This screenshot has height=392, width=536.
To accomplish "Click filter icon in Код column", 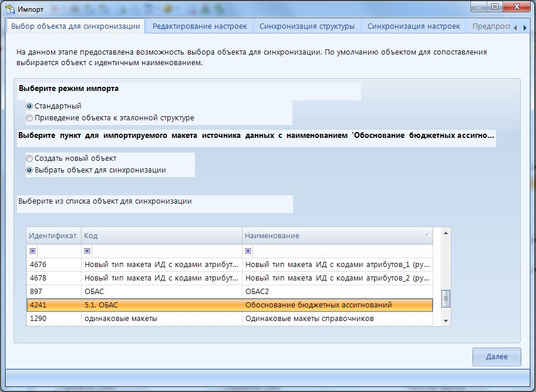I will click(x=87, y=251).
